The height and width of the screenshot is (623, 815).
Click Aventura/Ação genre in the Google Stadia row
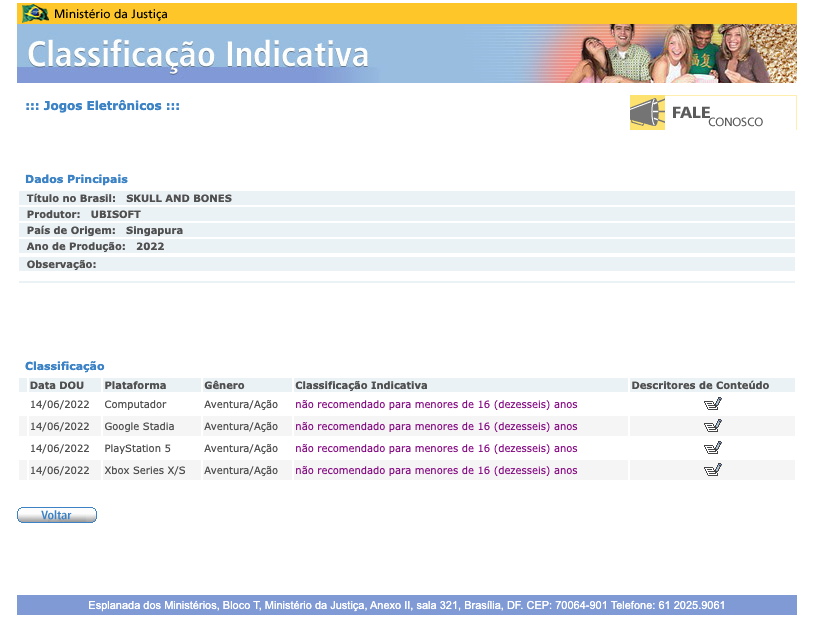pos(241,426)
